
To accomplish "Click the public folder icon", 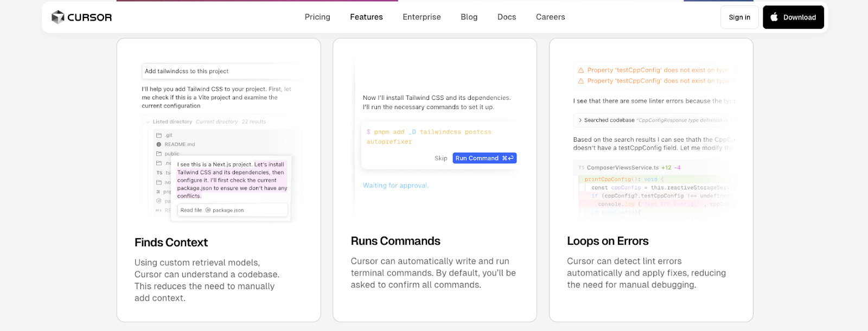I will coord(159,154).
